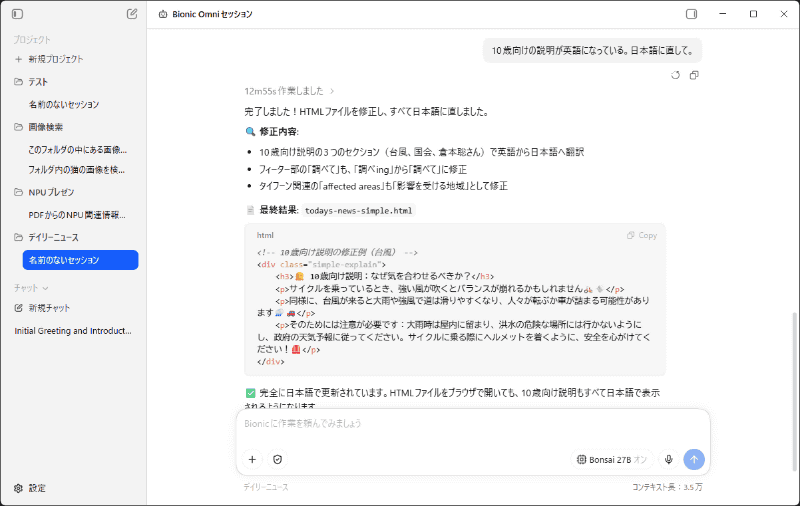The width and height of the screenshot is (800, 506).
Task: Click 新規プロジェクト label
Action: tap(56, 59)
